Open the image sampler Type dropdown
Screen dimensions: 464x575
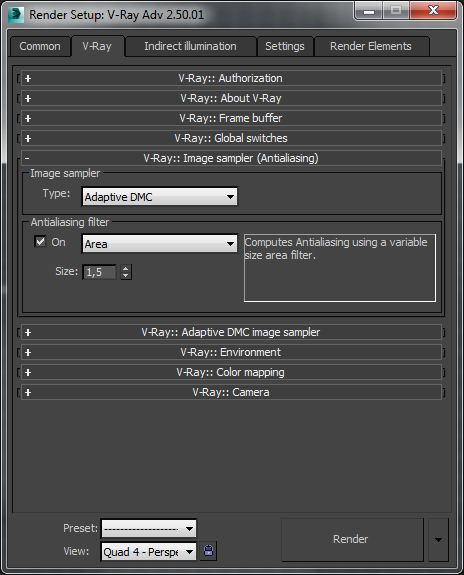point(160,197)
